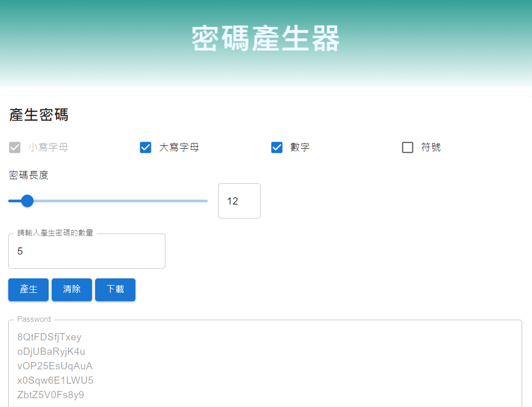
Task: Uncheck the 大寫字母 checkbox
Action: click(146, 148)
